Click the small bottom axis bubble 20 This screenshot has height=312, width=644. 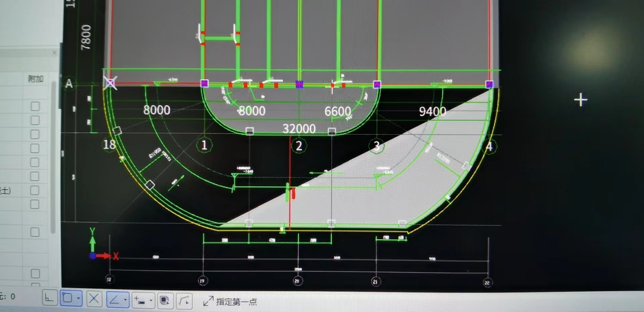pos(298,280)
